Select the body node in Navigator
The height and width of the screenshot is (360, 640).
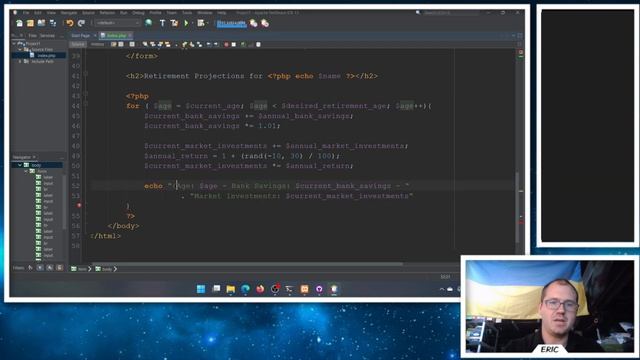coord(36,165)
